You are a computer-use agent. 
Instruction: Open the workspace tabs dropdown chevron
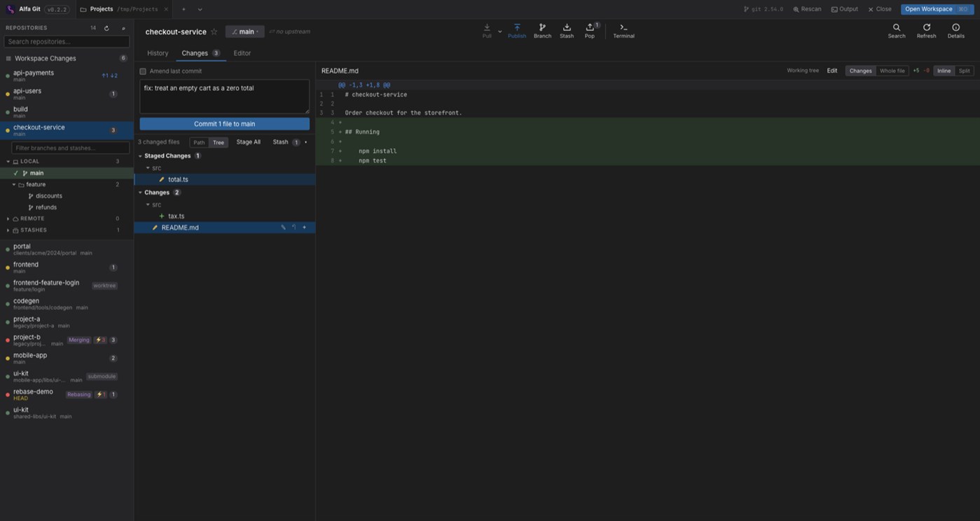(x=200, y=9)
